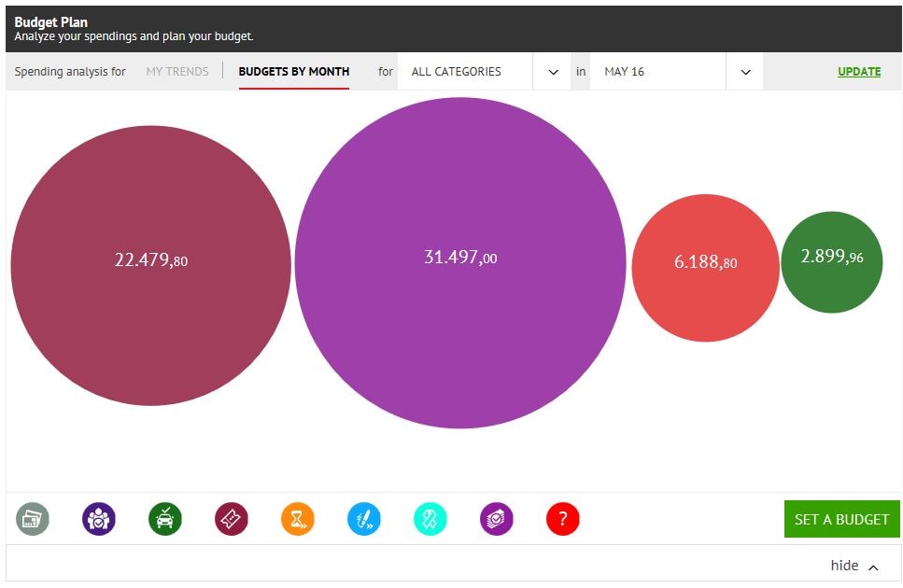Click the Budget Plan heading text

point(50,21)
